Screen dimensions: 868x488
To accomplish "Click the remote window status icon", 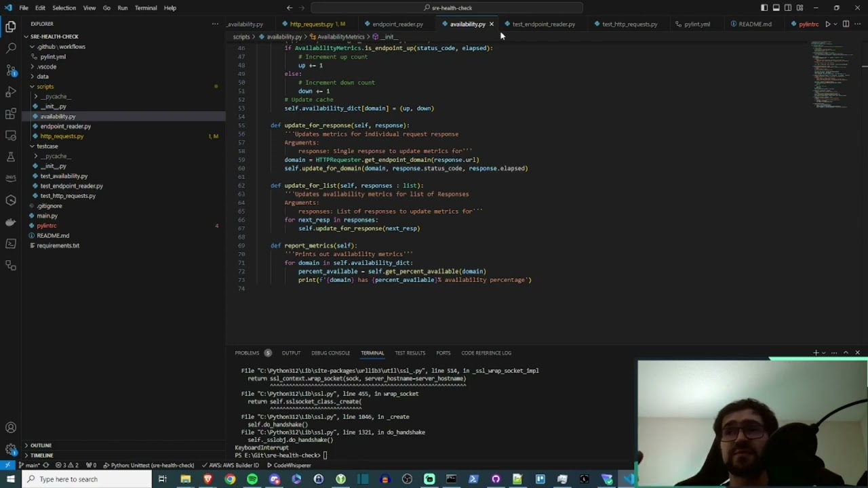I will pos(7,465).
